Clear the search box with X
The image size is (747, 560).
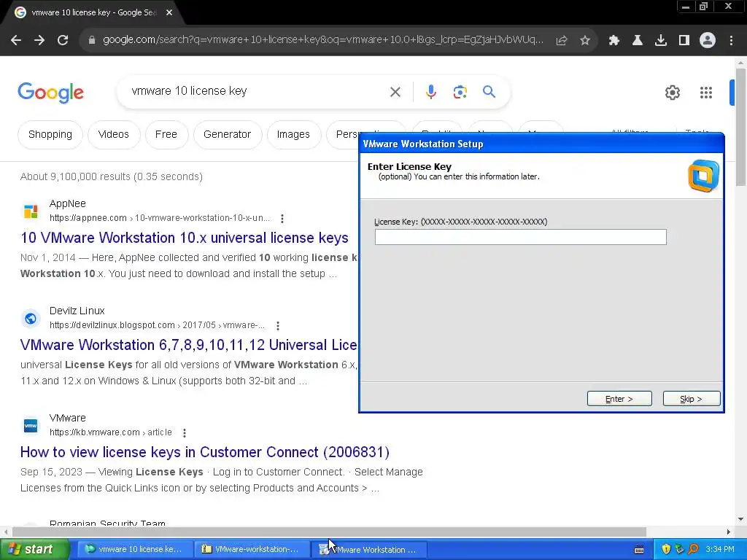pyautogui.click(x=395, y=92)
